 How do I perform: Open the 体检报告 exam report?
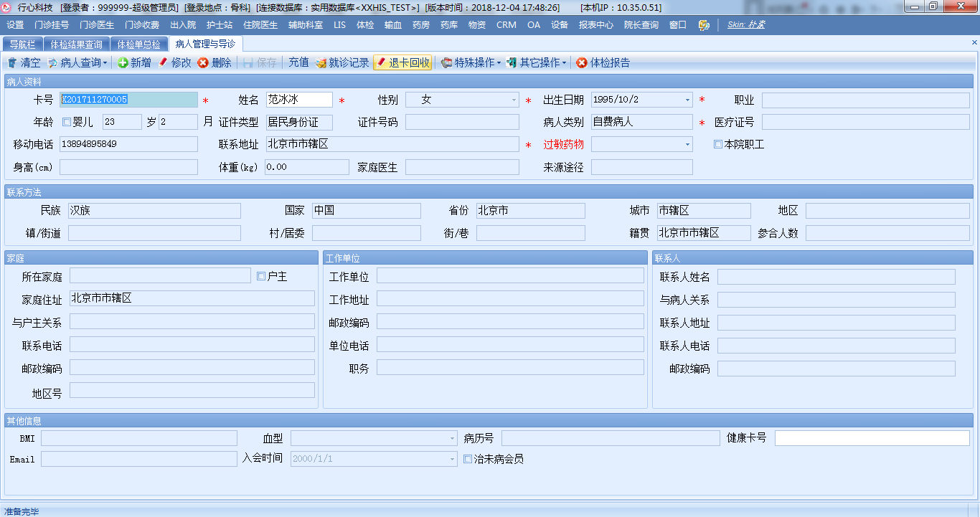point(603,63)
